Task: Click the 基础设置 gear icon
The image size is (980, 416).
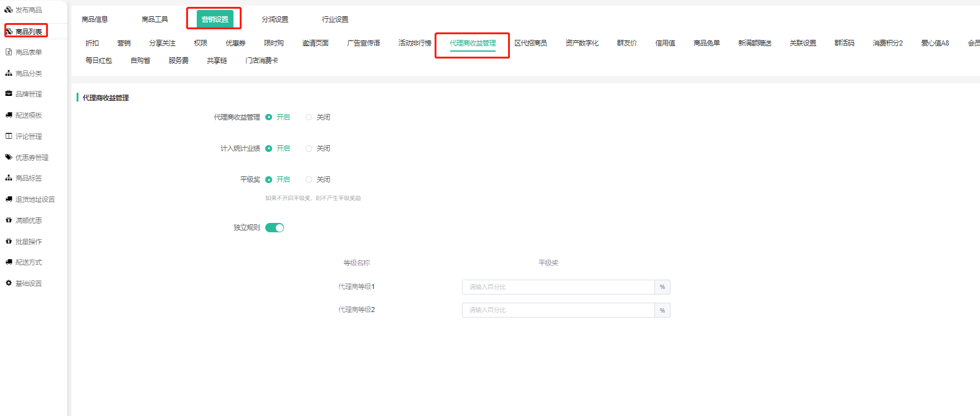Action: pyautogui.click(x=9, y=283)
